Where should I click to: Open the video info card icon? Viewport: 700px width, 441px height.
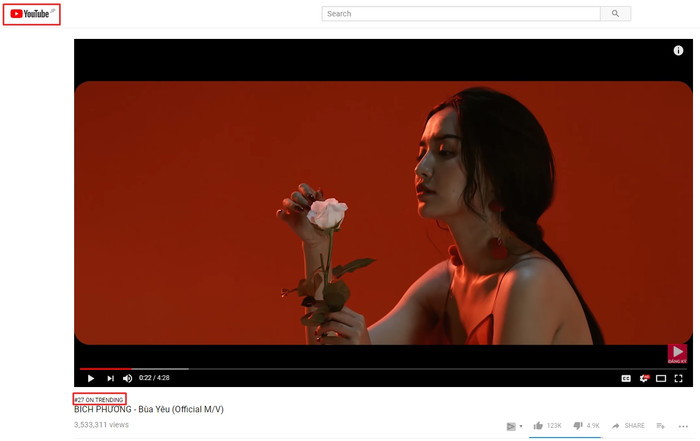(x=678, y=50)
